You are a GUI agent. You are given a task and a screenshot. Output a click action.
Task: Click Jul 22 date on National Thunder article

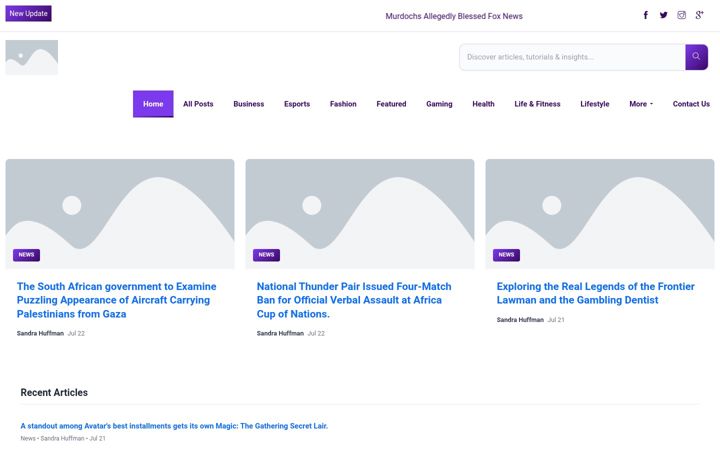pyautogui.click(x=316, y=333)
